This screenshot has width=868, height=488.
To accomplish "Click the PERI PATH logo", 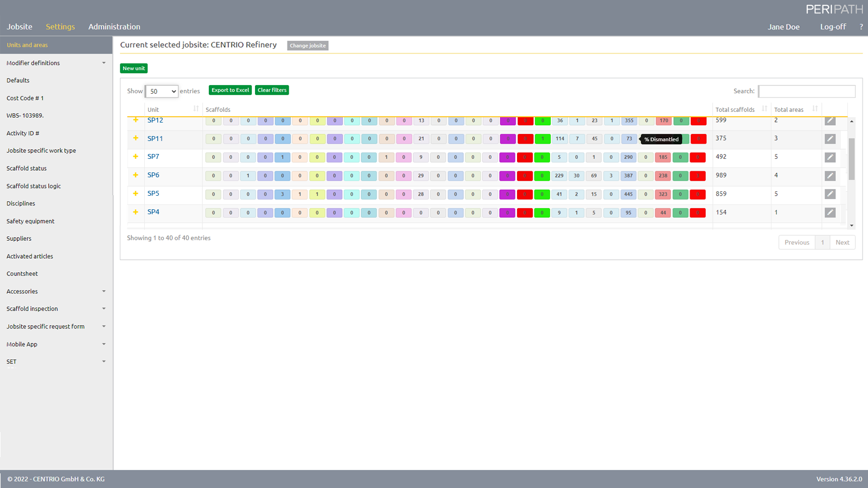I will click(834, 9).
